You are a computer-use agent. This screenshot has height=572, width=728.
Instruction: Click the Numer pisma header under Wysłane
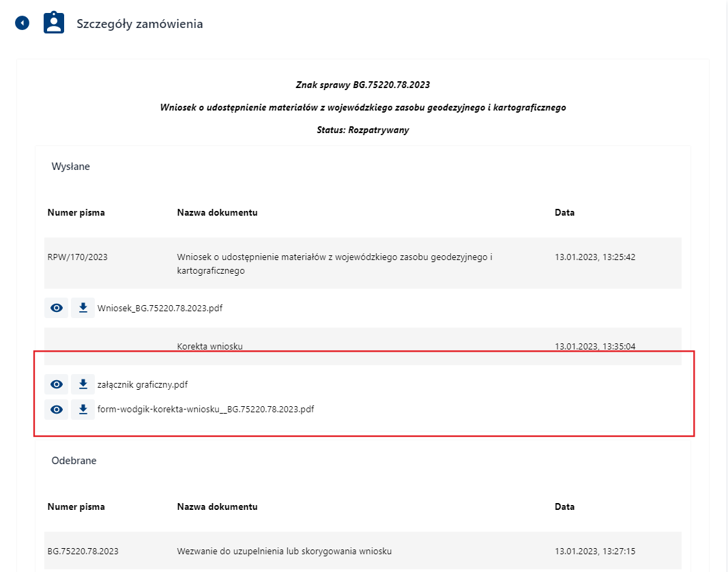tap(76, 212)
